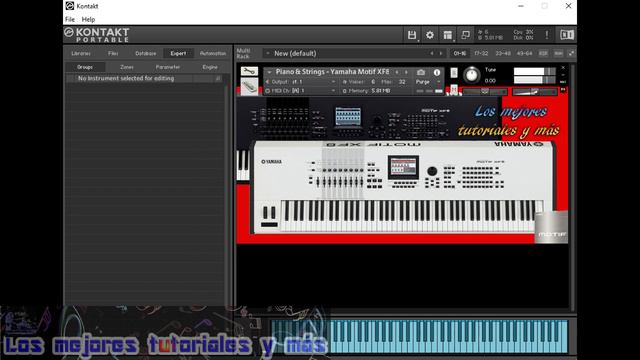Click the instrument thumbnail below the wrench
640x360 pixels.
tap(249, 87)
